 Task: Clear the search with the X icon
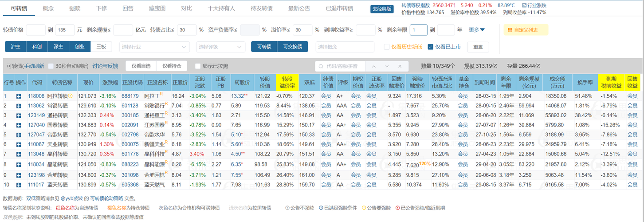click(400, 66)
